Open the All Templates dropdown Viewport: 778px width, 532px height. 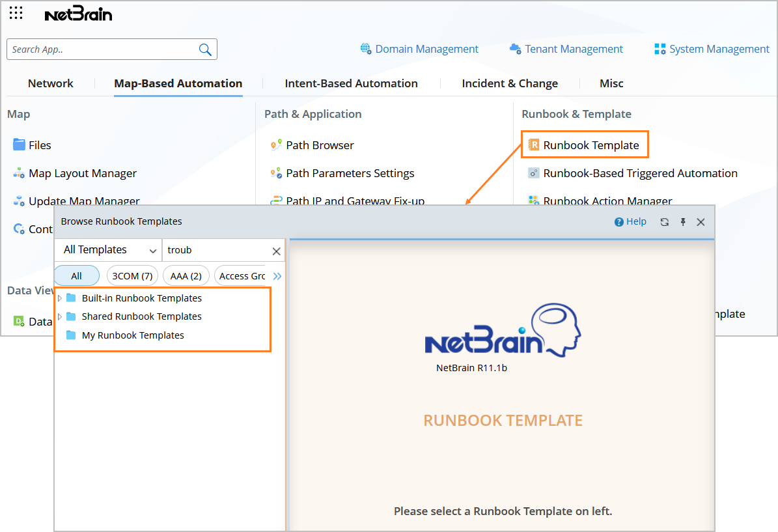109,249
